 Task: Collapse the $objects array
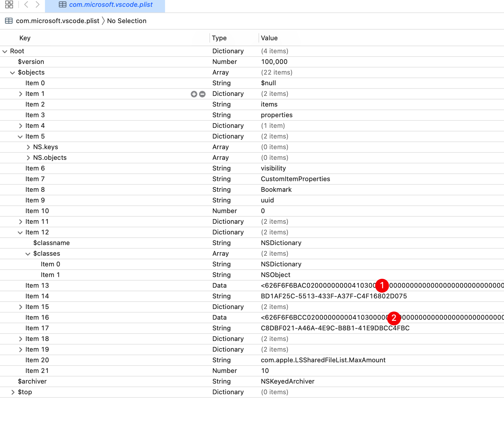pyautogui.click(x=12, y=73)
